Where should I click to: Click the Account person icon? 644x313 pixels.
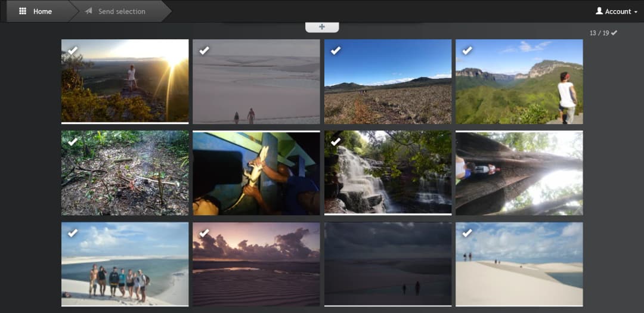[x=599, y=11]
